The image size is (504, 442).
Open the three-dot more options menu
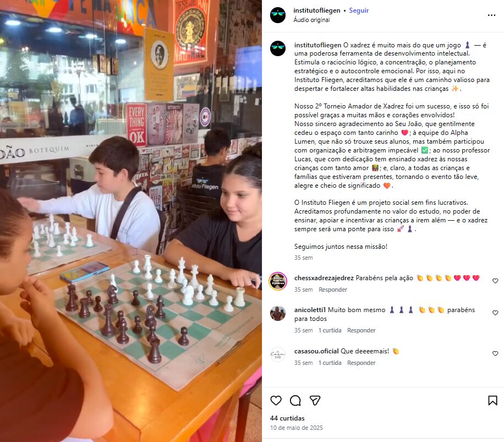tap(491, 15)
